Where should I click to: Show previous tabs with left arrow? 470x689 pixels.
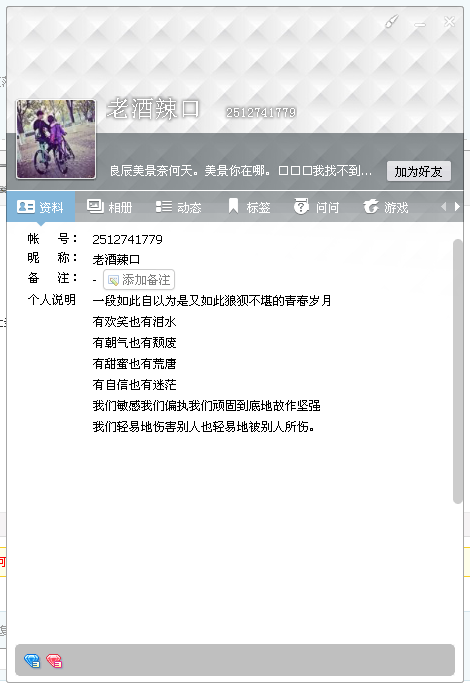[444, 207]
